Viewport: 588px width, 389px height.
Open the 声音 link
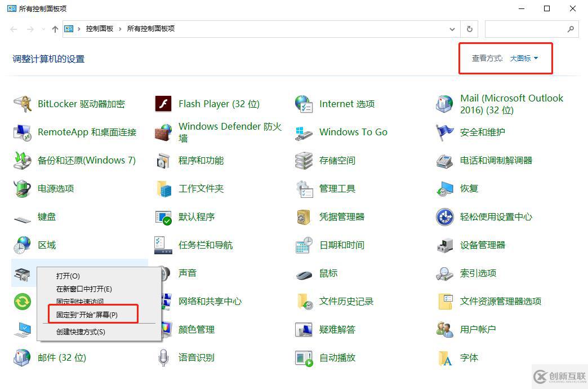(x=188, y=273)
